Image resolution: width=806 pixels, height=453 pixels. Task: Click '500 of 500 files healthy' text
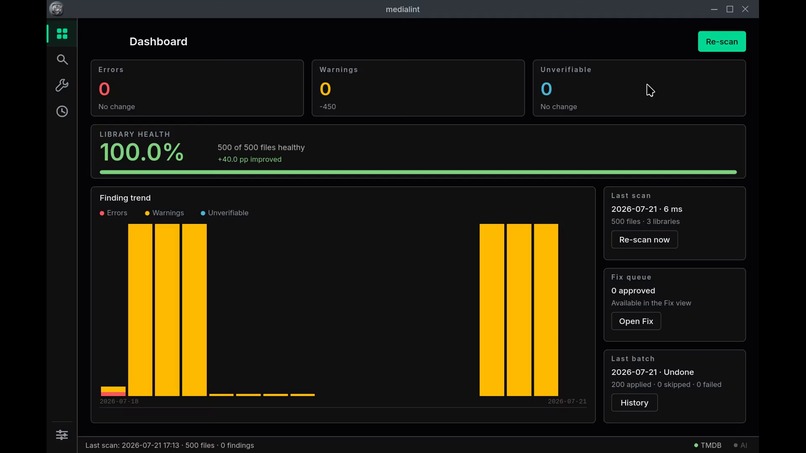tap(261, 148)
